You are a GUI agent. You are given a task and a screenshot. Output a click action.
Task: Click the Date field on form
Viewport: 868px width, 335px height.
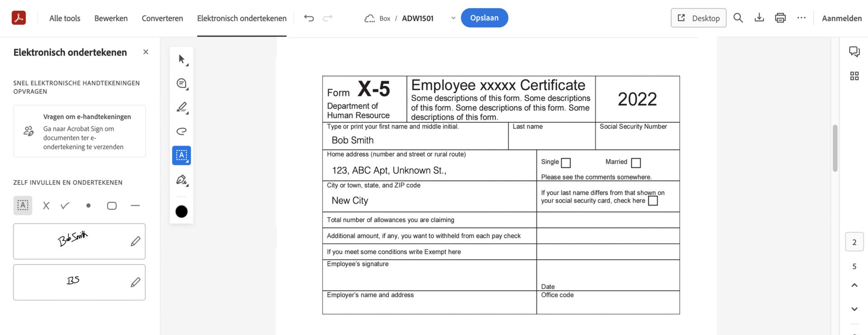tap(608, 275)
